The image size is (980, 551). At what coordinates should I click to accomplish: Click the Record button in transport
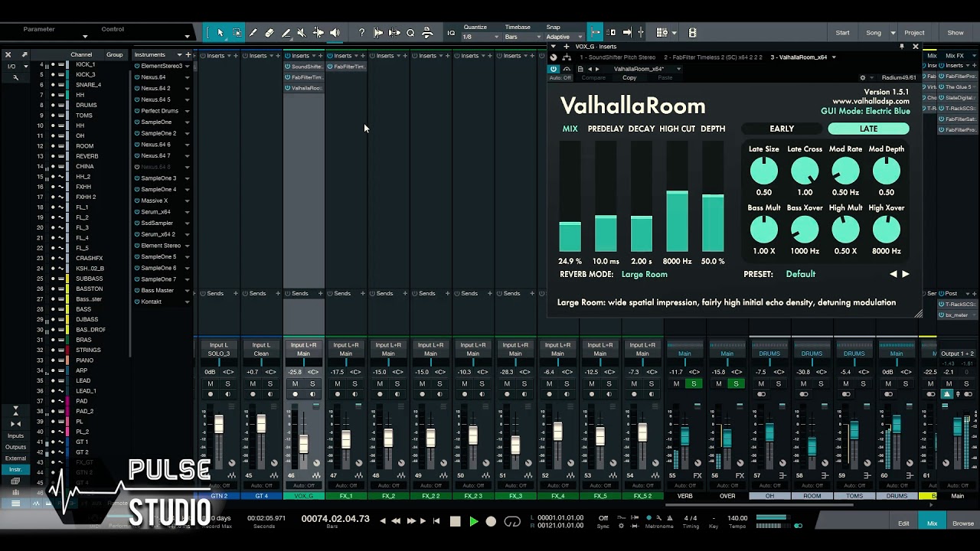(x=492, y=521)
